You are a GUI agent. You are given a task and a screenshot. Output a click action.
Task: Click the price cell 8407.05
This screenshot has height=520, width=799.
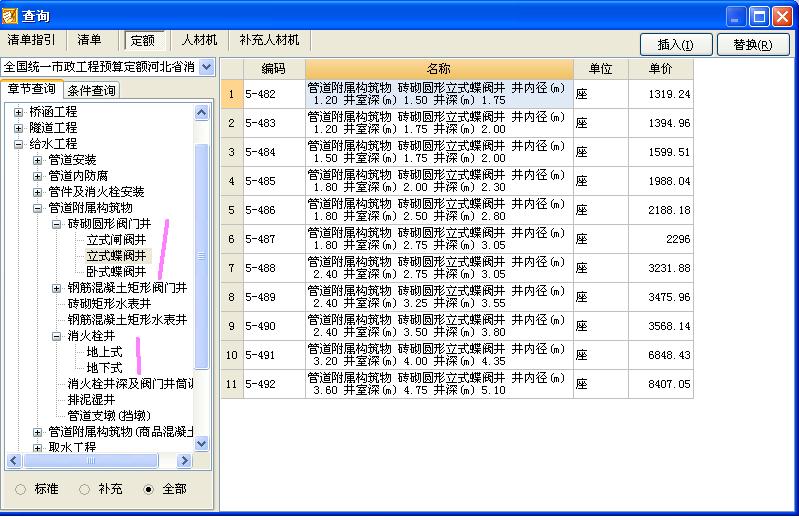pos(661,384)
